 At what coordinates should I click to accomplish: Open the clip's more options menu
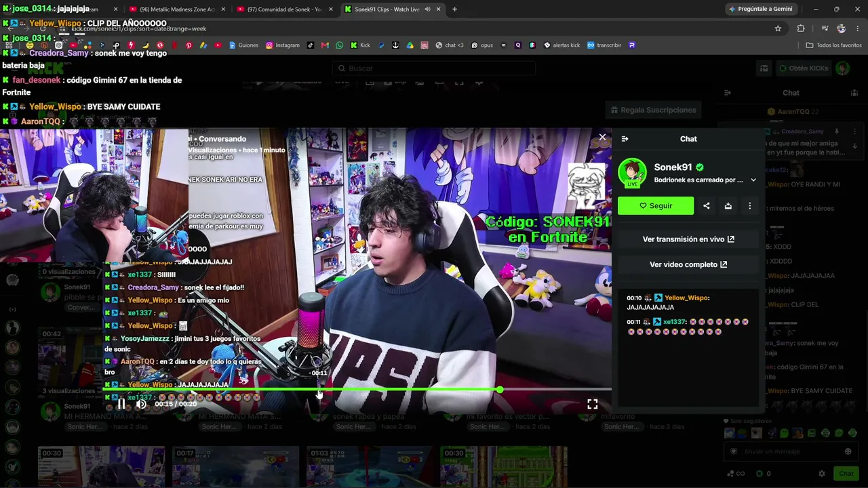point(750,205)
